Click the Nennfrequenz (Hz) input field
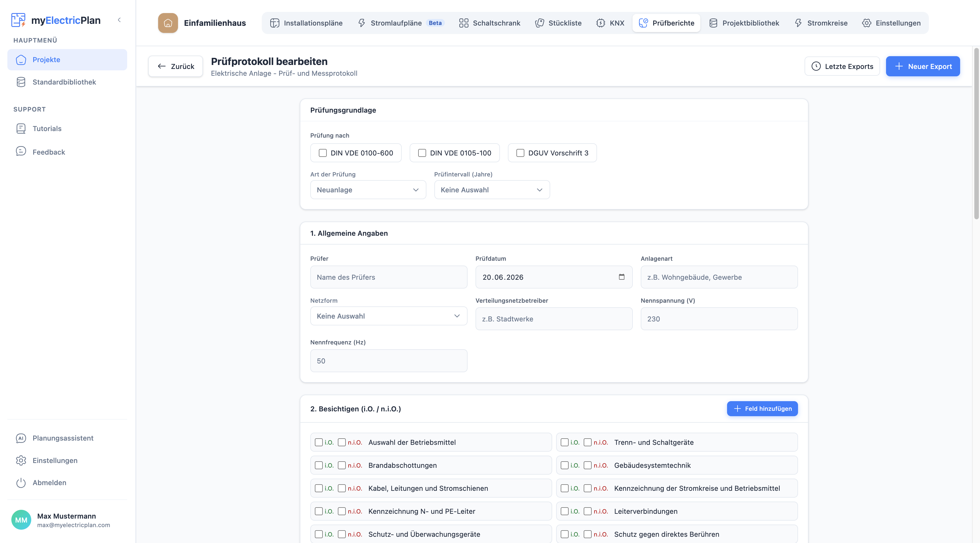The image size is (980, 543). click(x=388, y=361)
